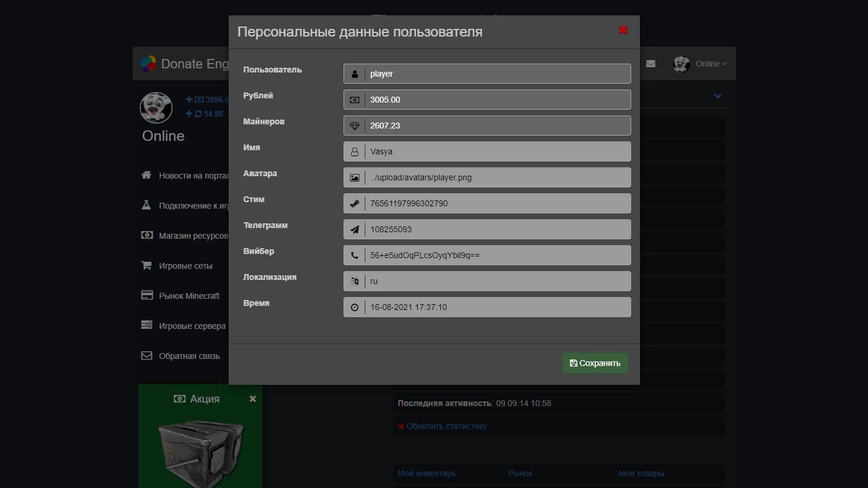Click the clock icon beside the Время field
Viewport: 868px width, 488px height.
click(354, 307)
